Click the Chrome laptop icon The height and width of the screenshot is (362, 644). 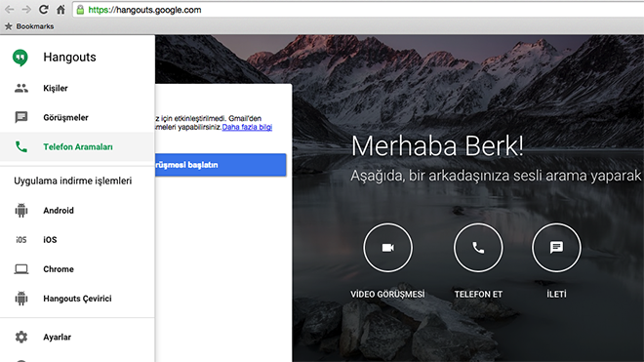21,269
